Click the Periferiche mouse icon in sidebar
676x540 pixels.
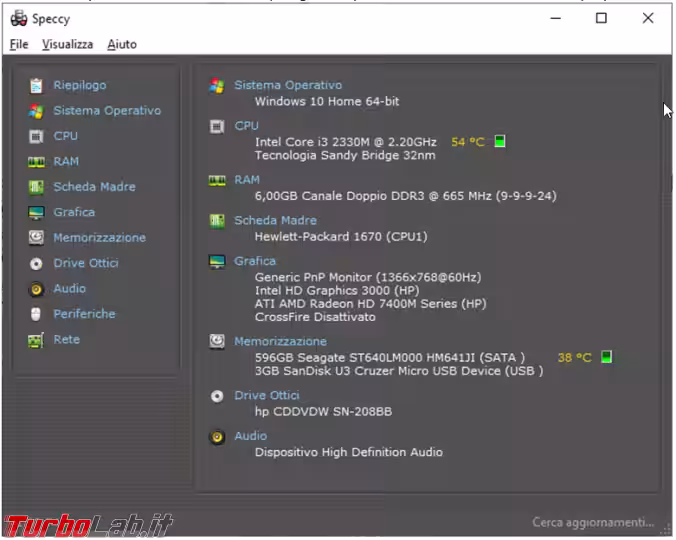pos(36,314)
